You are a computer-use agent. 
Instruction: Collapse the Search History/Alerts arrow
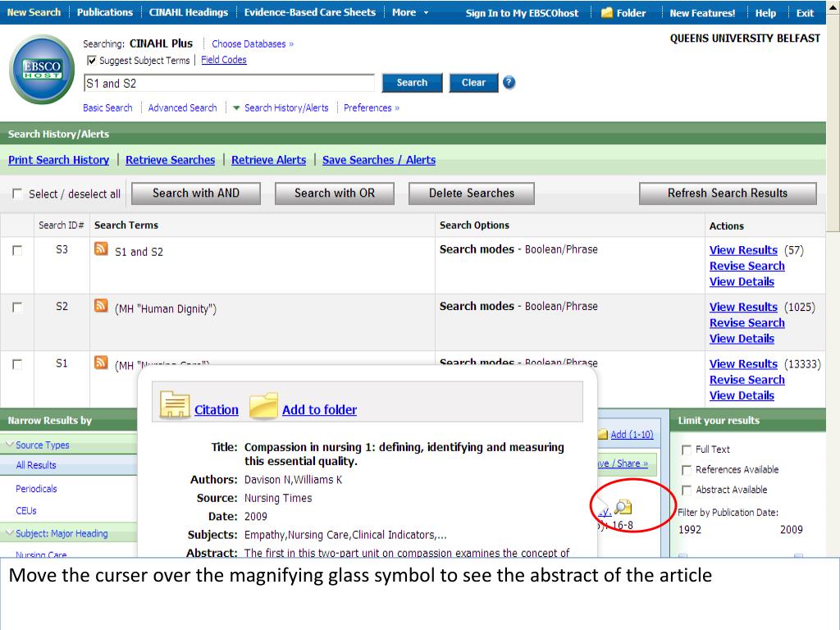click(x=236, y=108)
